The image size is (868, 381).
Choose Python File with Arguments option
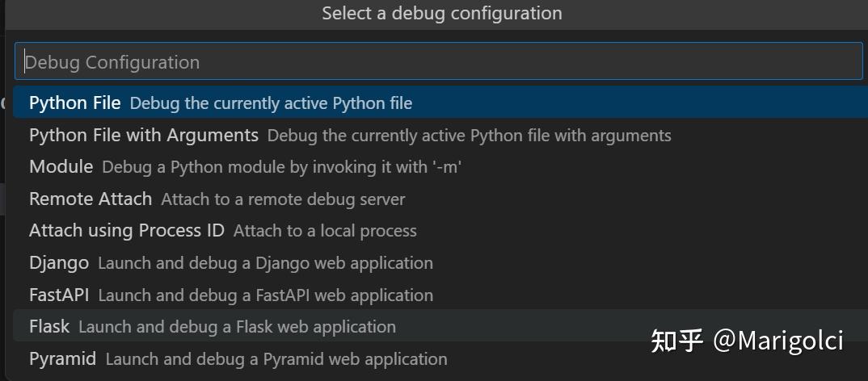tap(143, 135)
